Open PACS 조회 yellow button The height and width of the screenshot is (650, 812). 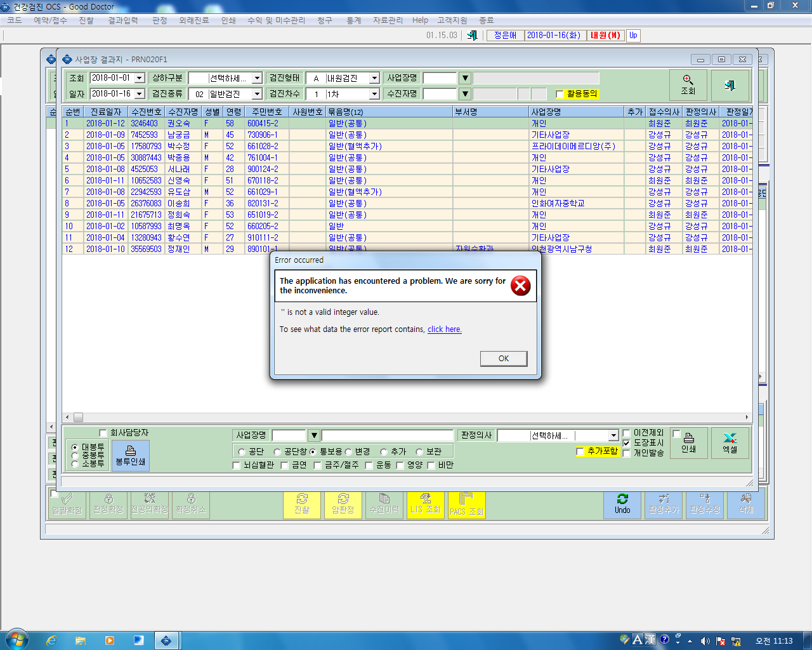(466, 505)
